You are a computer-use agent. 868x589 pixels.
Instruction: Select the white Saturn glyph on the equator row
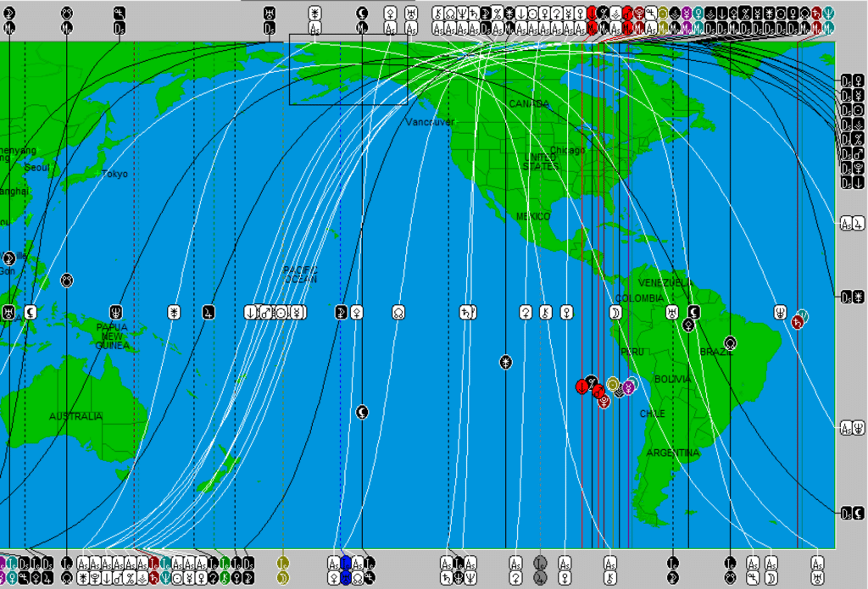pyautogui.click(x=466, y=313)
